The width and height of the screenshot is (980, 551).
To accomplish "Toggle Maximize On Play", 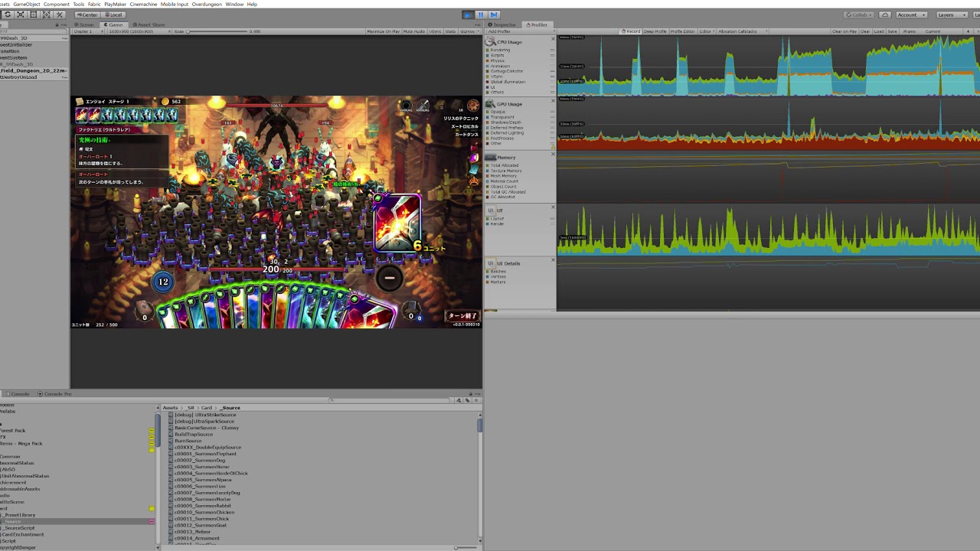I will point(384,31).
